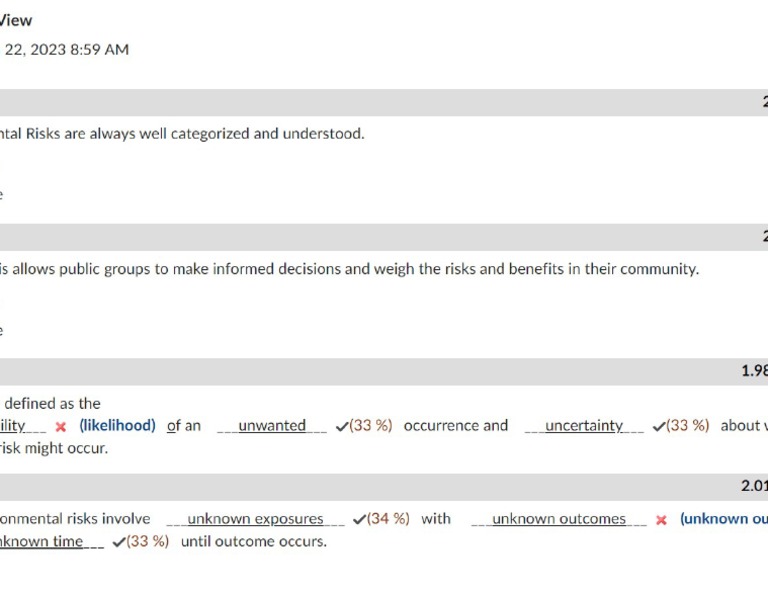Click the checkmark next to the unwanted answer
Viewport: 768px width, 594px height.
click(342, 426)
